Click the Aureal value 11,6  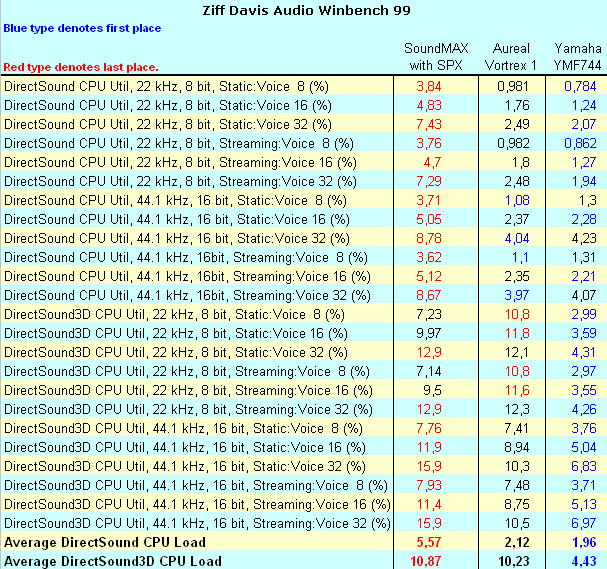(x=517, y=390)
